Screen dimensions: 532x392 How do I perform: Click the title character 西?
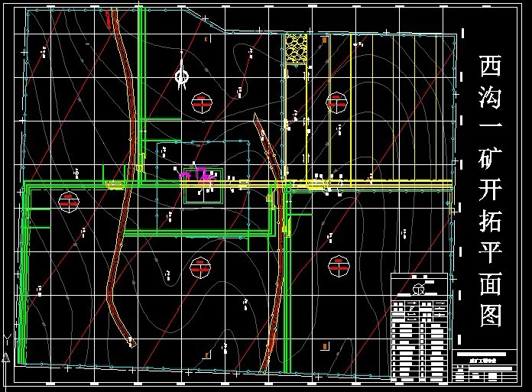[x=490, y=66]
